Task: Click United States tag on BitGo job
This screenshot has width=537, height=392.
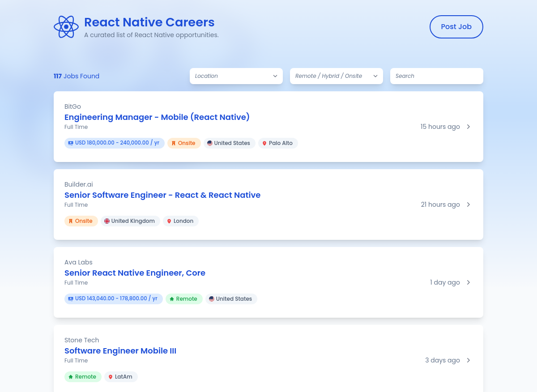Action: (x=230, y=143)
